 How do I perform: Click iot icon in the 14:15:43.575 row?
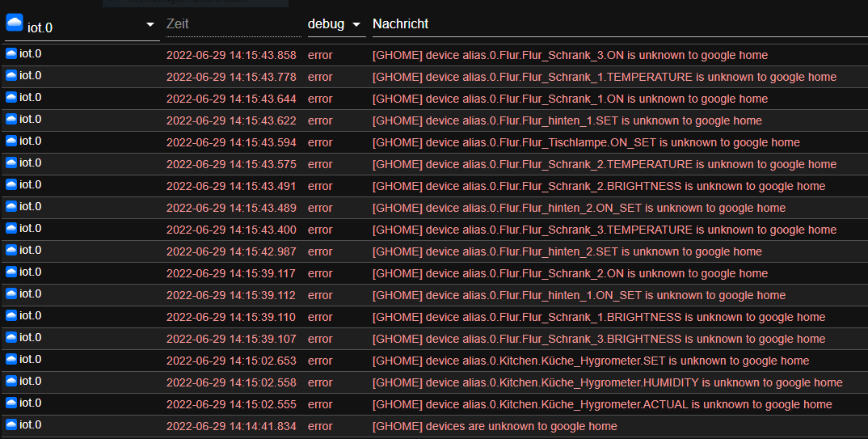(x=11, y=163)
